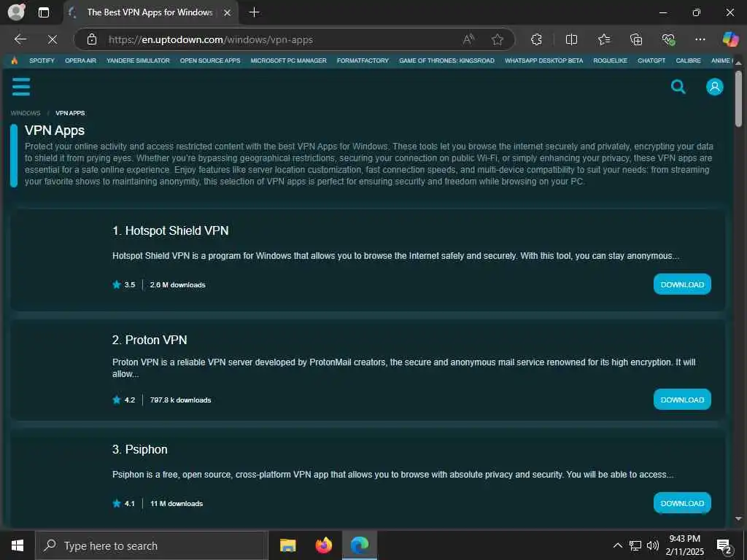Click the page vertical scrollbar thumb

[738, 98]
